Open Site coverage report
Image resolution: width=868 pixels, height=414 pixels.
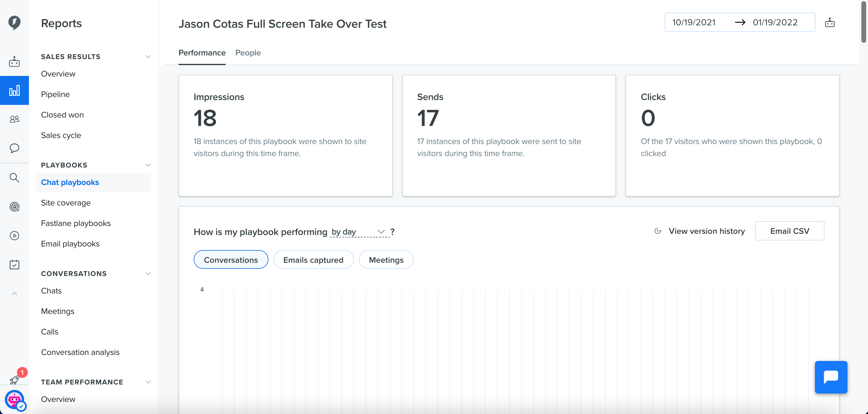coord(66,202)
